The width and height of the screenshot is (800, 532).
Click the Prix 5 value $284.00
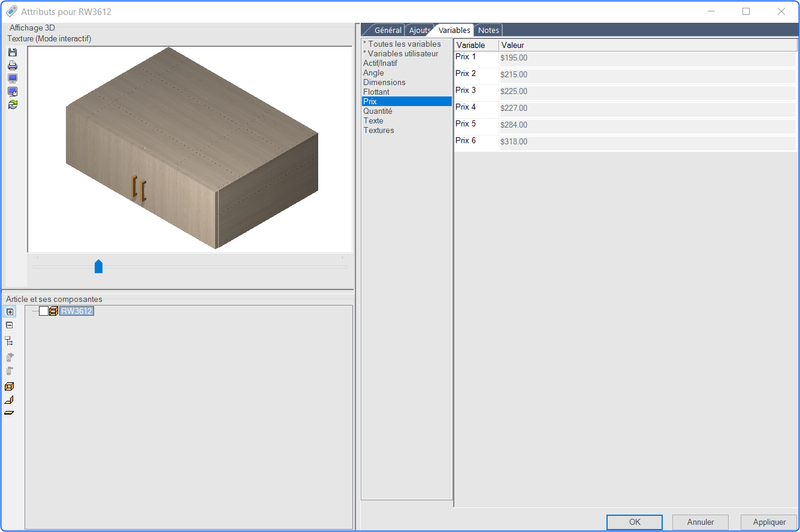point(647,125)
